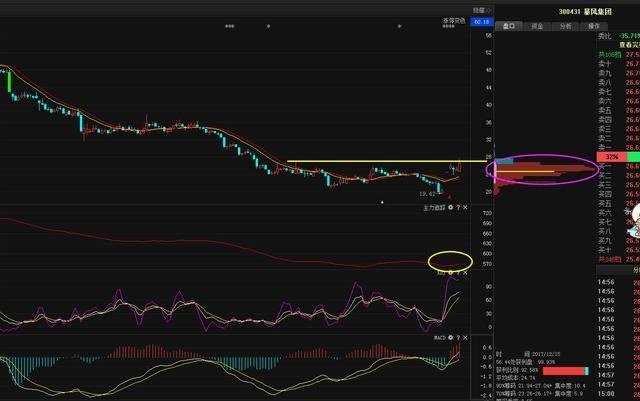The height and width of the screenshot is (401, 640).
Task: Switch to the 盘口 tab
Action: [509, 26]
